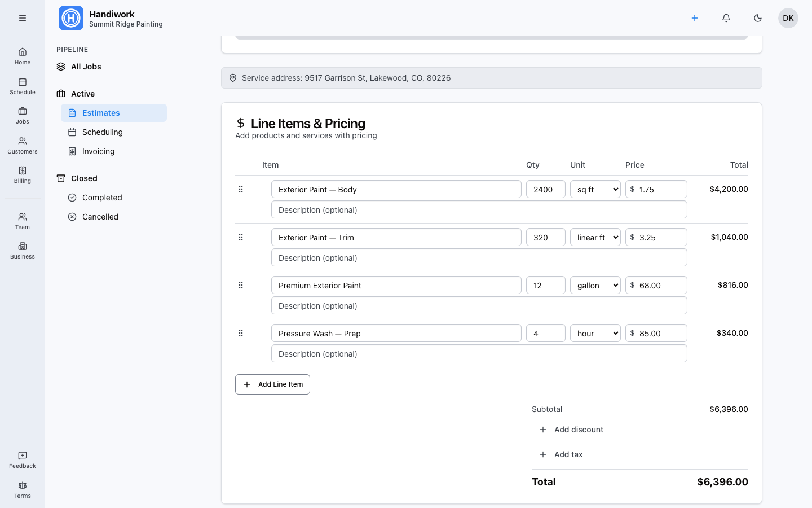812x508 pixels.
Task: Open the Estimates page
Action: tap(114, 113)
